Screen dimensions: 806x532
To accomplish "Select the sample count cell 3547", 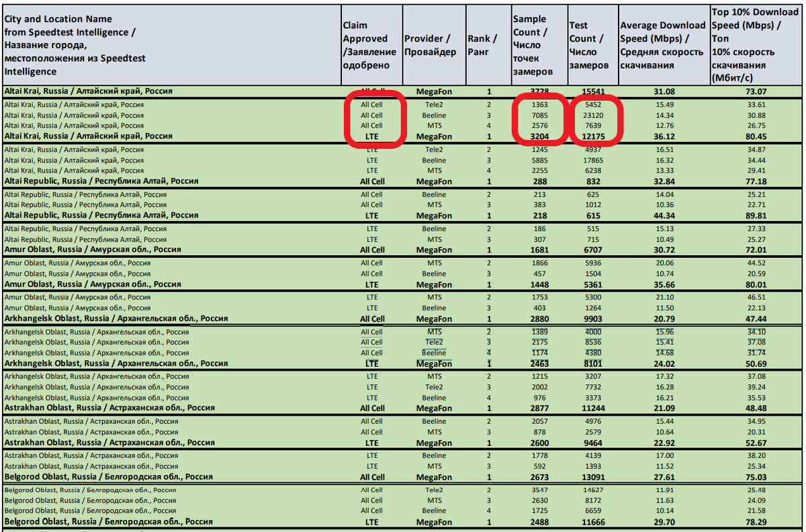I will pyautogui.click(x=539, y=490).
